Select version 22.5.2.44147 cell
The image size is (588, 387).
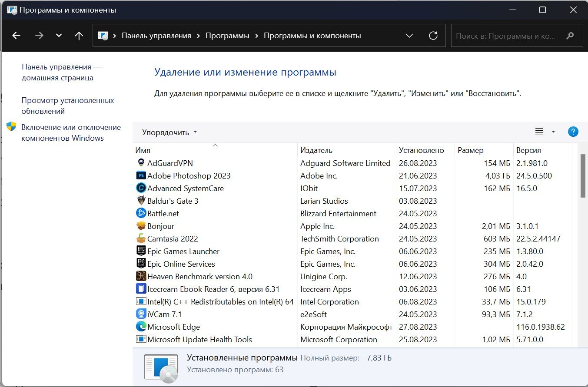point(538,239)
